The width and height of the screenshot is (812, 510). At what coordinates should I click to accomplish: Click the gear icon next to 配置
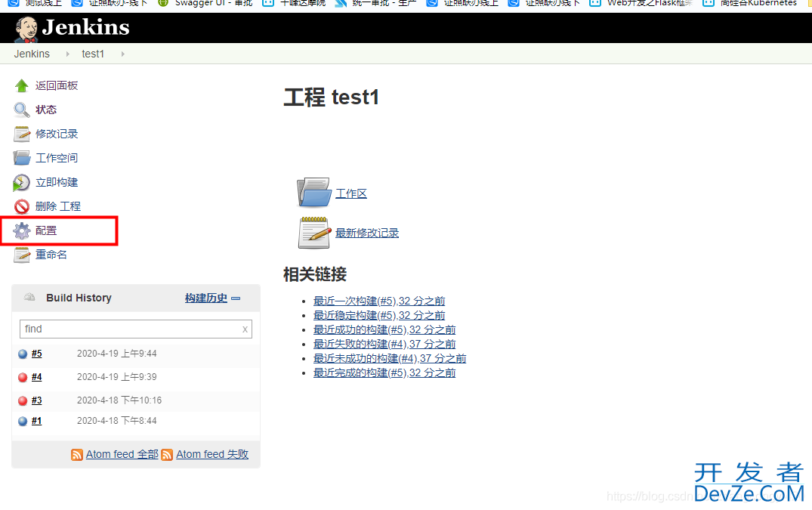[22, 230]
